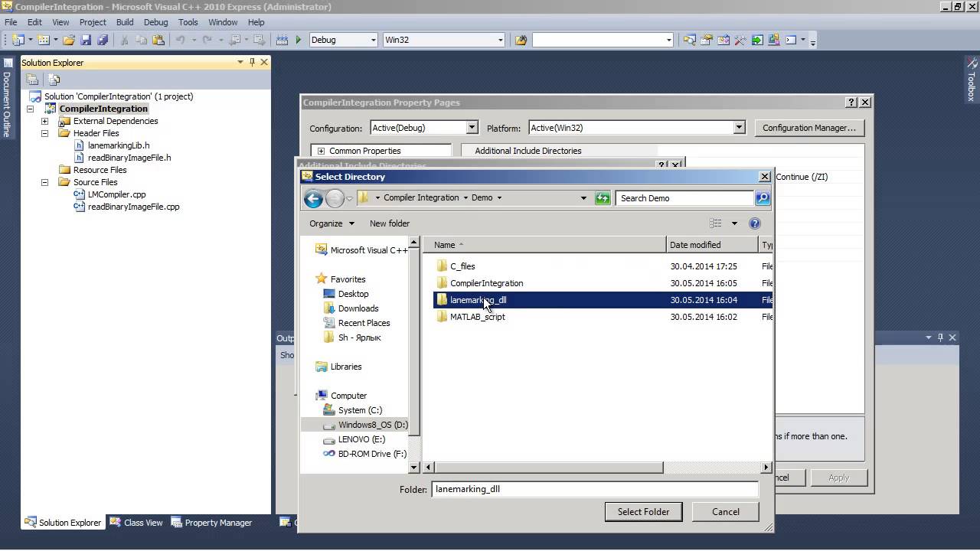Click the blue Help icon in Select Directory
The image size is (980, 551).
[x=755, y=223]
